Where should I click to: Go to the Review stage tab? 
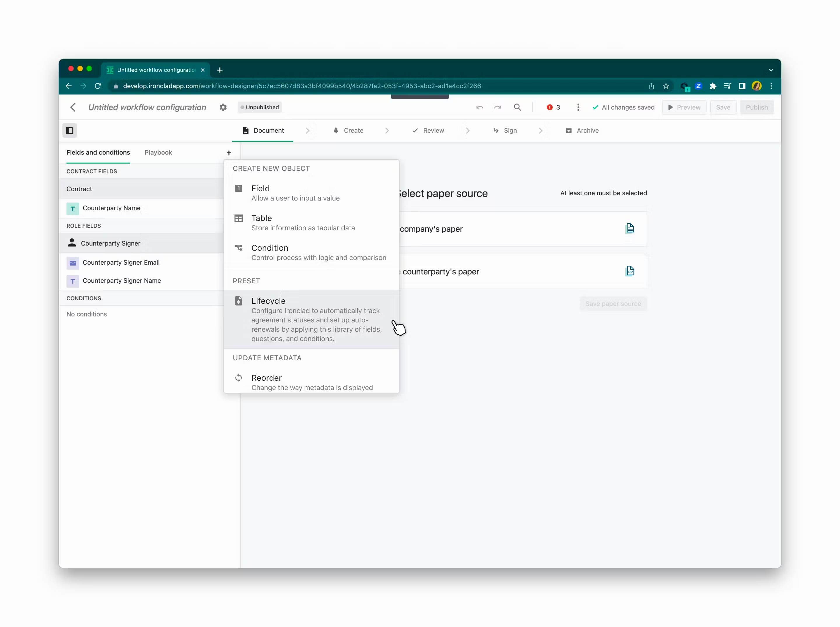428,131
